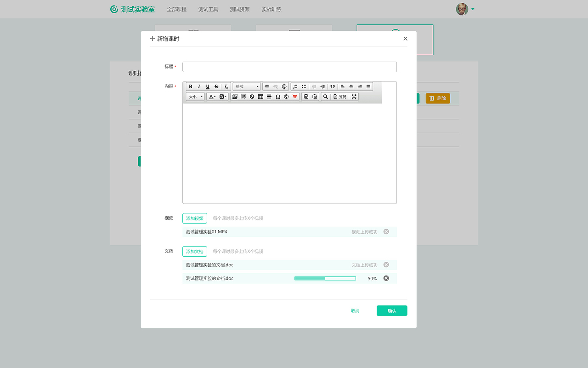Click the multi-image upload icon
This screenshot has height=368, width=588.
243,97
